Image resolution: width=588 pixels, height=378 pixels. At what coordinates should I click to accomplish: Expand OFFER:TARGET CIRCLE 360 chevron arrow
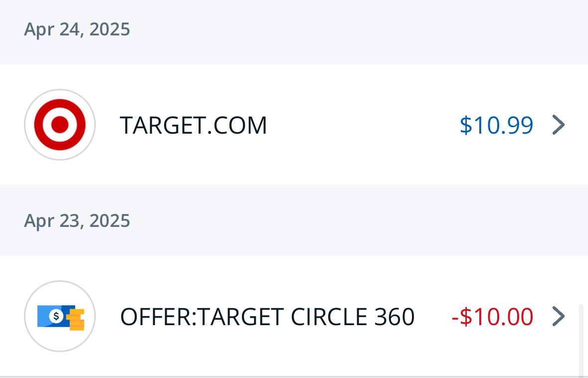[559, 316]
